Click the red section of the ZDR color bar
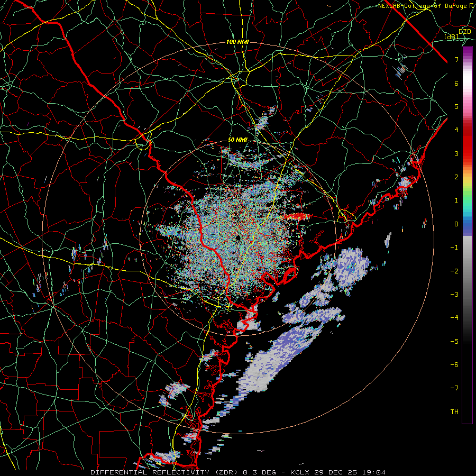The height and width of the screenshot is (476, 476). coord(467,143)
